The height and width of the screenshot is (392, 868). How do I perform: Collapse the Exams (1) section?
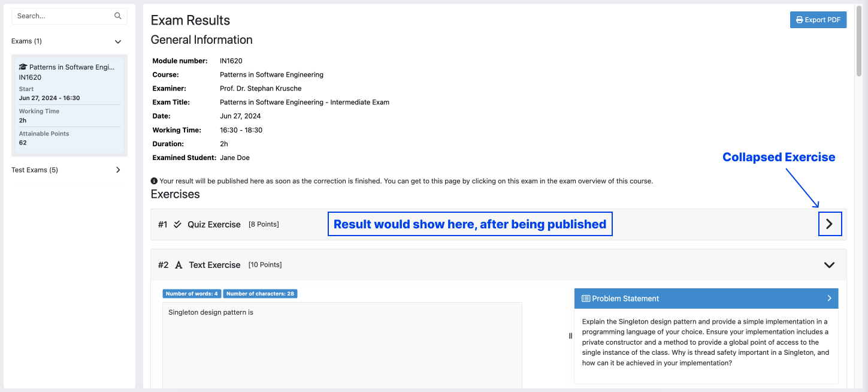click(118, 42)
